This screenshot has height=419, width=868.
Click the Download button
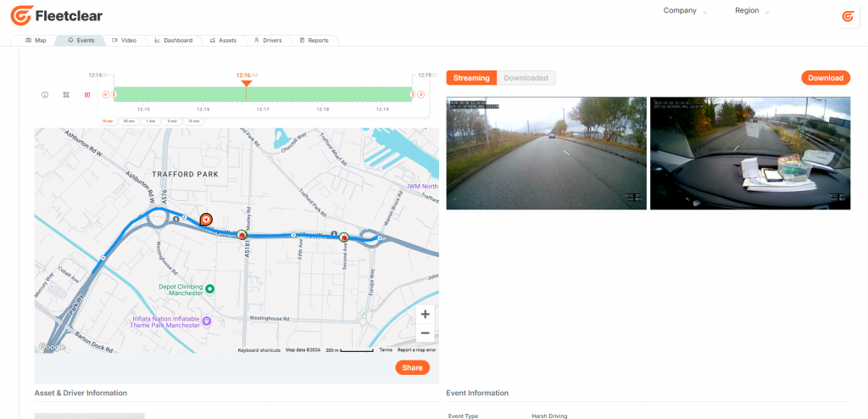826,78
